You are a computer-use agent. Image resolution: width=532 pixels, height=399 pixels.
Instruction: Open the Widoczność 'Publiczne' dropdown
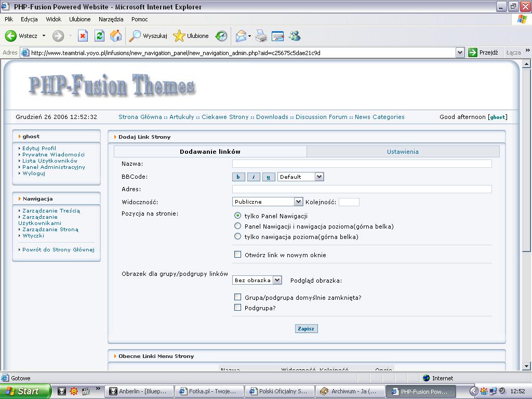pyautogui.click(x=268, y=202)
